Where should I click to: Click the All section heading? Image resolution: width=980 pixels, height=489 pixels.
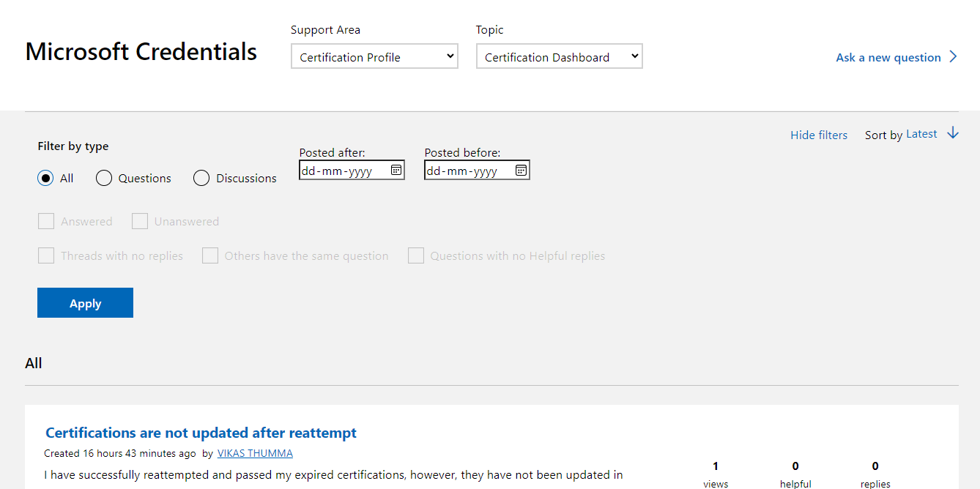(34, 363)
